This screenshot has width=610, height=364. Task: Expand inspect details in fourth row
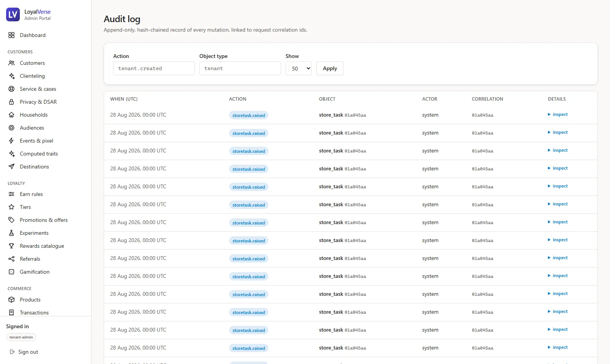558,168
